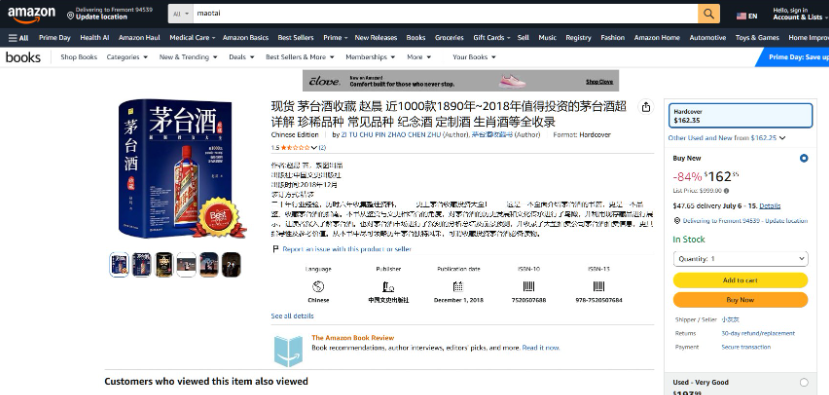Click the US flag language selector

(x=747, y=16)
